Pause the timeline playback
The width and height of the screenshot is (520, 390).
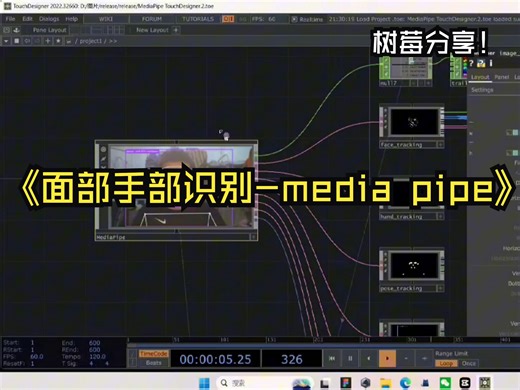pyautogui.click(x=350, y=358)
